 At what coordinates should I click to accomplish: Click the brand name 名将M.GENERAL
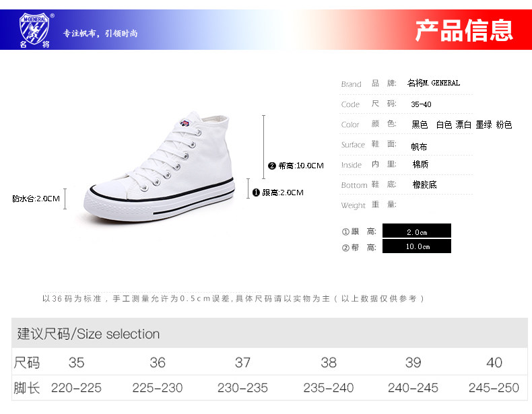click(434, 83)
